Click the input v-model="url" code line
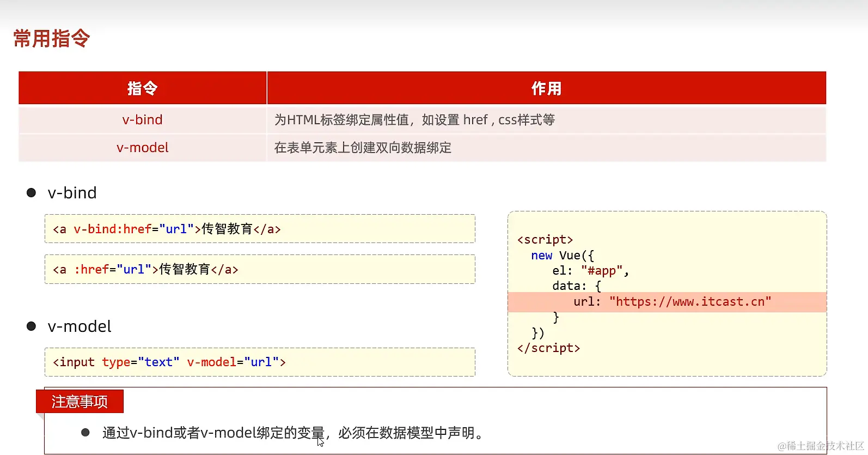Viewport: 868px width, 455px height. click(x=260, y=362)
